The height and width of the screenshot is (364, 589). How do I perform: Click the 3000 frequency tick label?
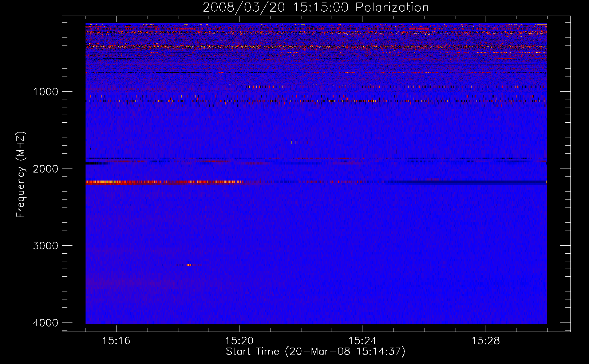tap(46, 246)
